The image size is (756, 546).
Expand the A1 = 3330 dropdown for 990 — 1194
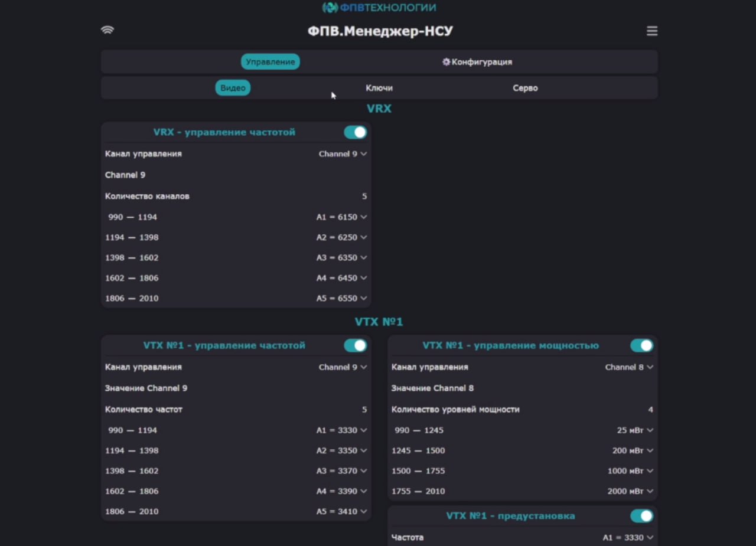pos(341,430)
